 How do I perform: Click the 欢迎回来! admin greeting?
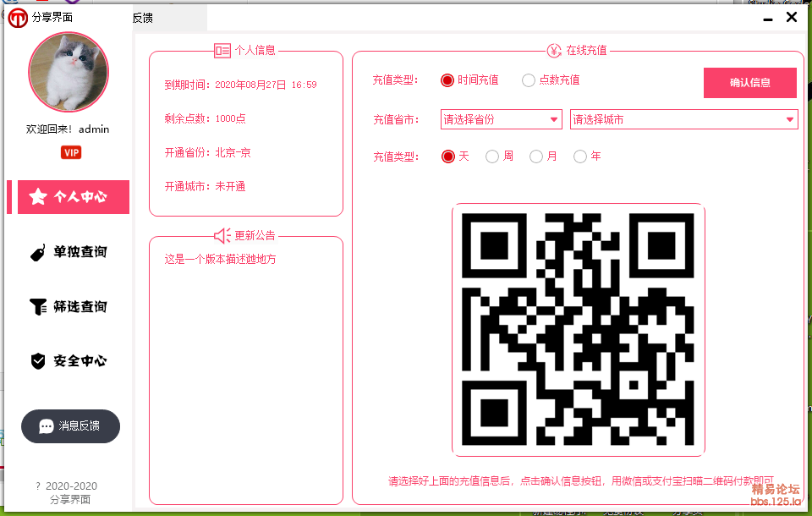[68, 129]
